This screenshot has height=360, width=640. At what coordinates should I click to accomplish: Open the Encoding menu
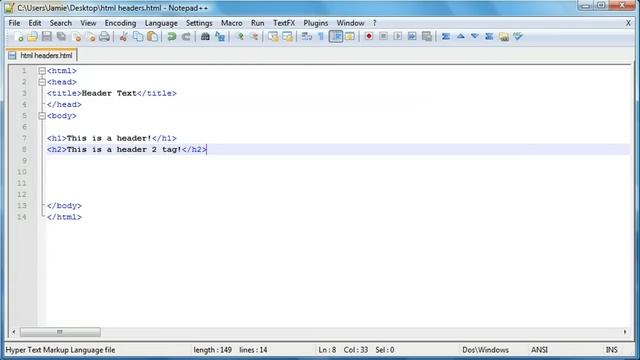[x=120, y=23]
